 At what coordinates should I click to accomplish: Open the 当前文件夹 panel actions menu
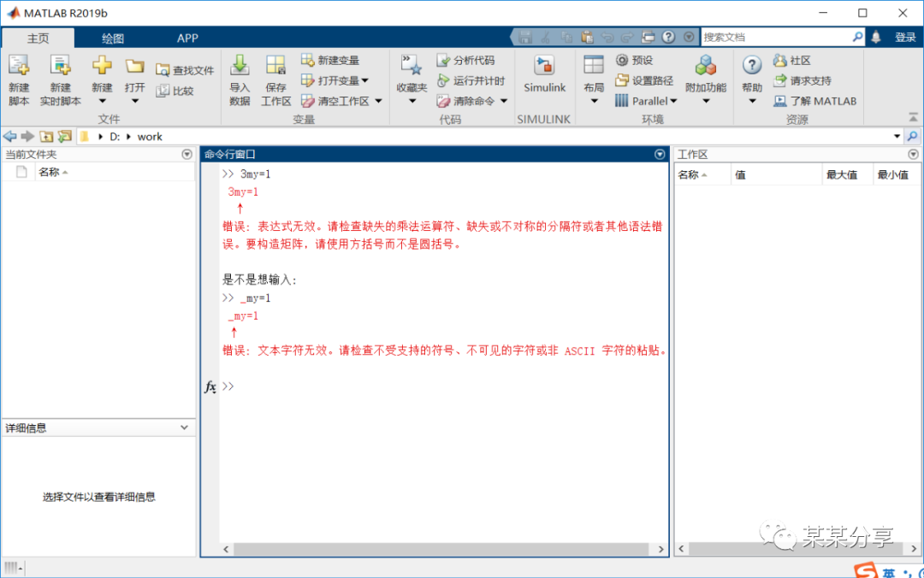(x=187, y=155)
